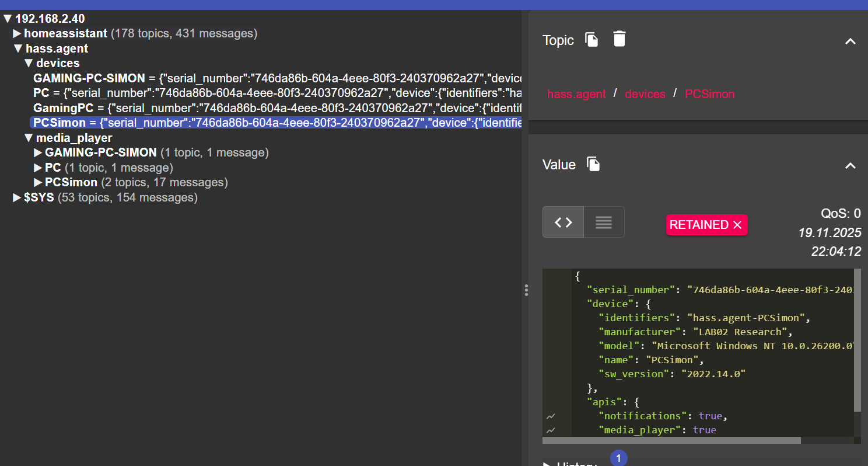Click the "apis" line in the JSON value

click(x=614, y=402)
